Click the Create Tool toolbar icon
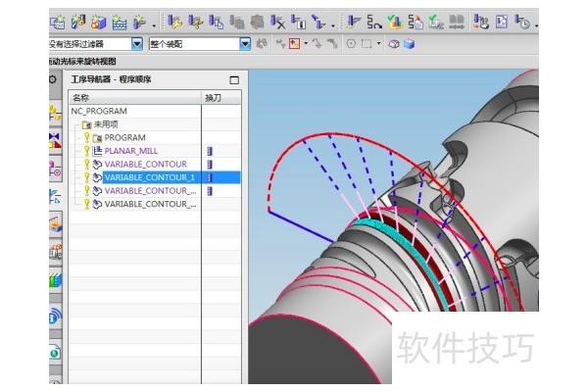The image size is (588, 392). coord(78,23)
